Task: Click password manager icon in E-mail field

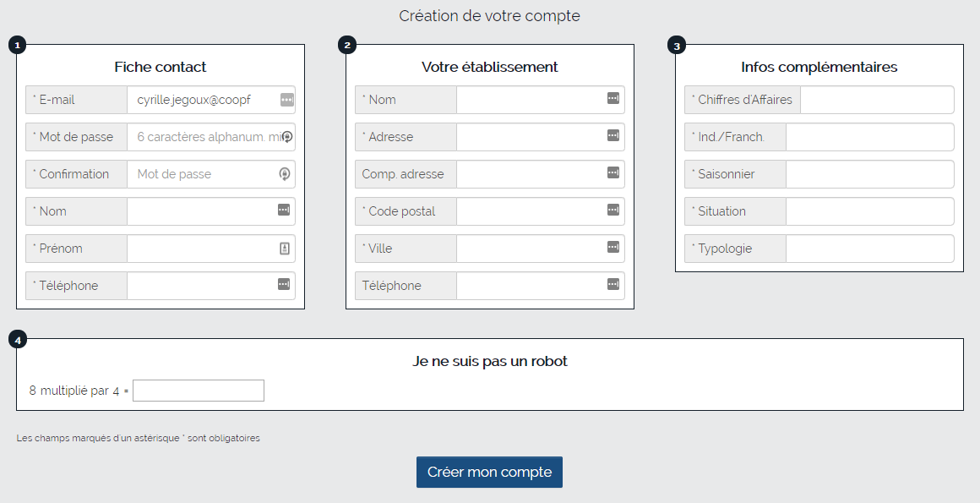Action: tap(287, 100)
